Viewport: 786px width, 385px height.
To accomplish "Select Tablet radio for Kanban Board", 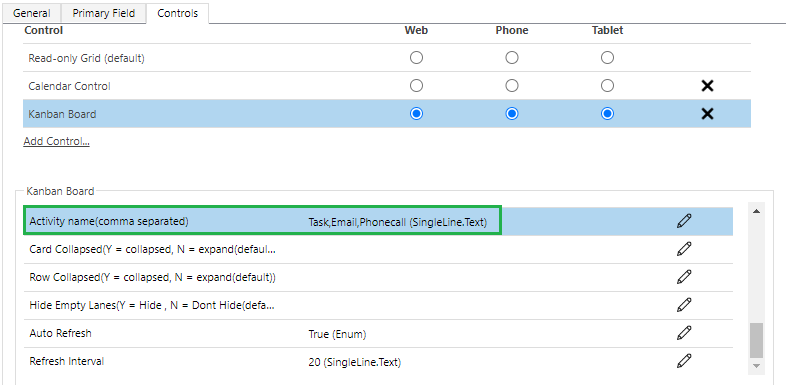I will pyautogui.click(x=608, y=114).
